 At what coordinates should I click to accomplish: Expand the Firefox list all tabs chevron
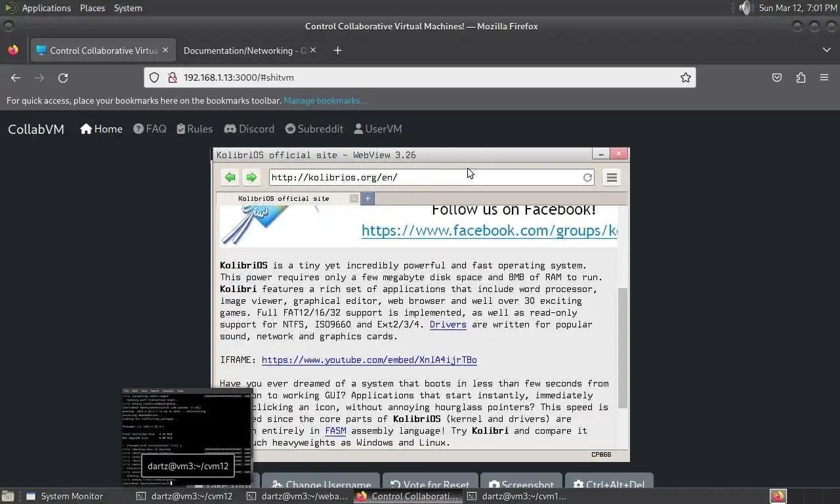[826, 50]
